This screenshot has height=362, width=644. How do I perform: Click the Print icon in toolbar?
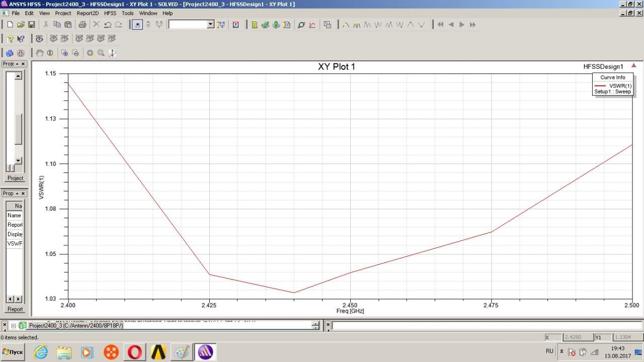[x=83, y=25]
